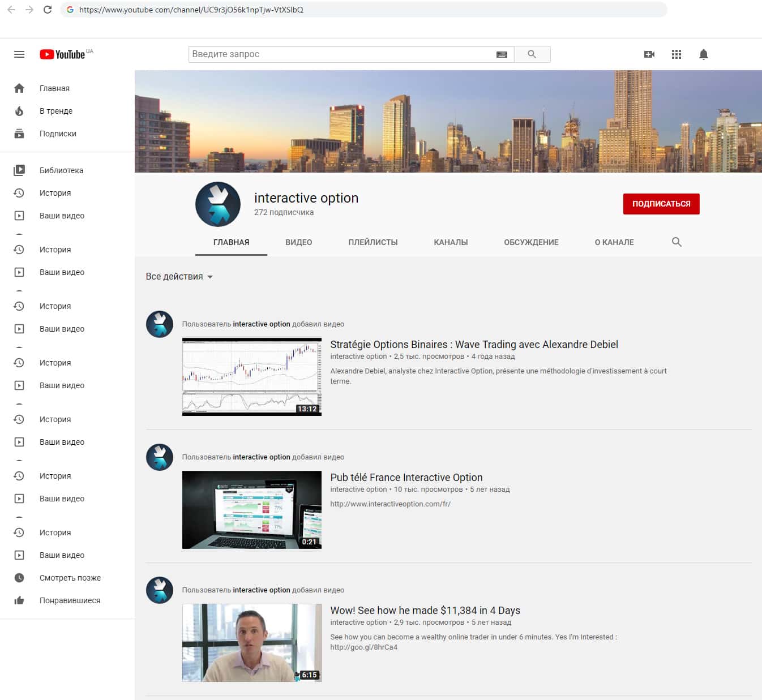Open Библиотека via its sidebar icon
Viewport: 762px width, 700px height.
19,170
